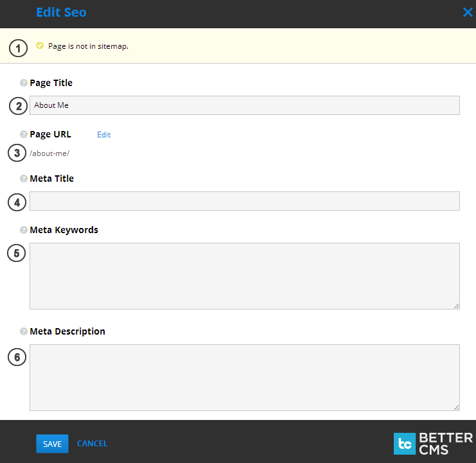Click inside the Meta Description text area

pyautogui.click(x=244, y=378)
